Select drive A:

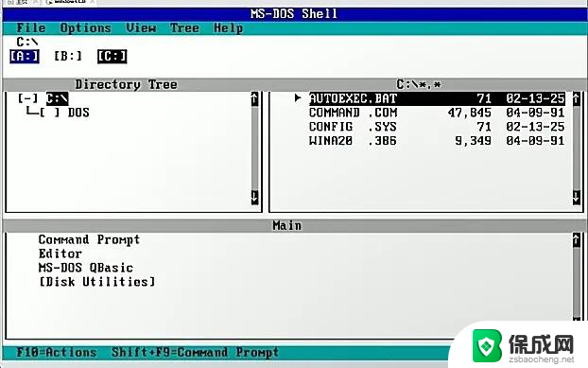pyautogui.click(x=25, y=56)
